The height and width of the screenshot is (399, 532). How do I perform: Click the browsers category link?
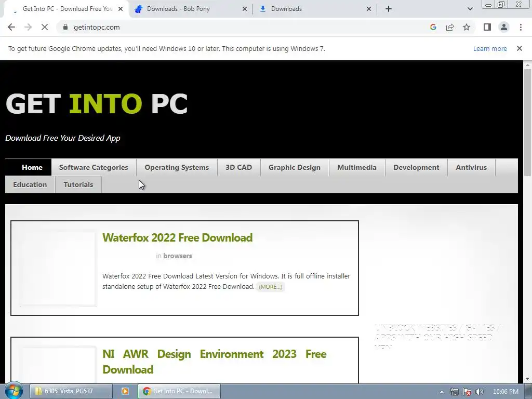pyautogui.click(x=178, y=256)
